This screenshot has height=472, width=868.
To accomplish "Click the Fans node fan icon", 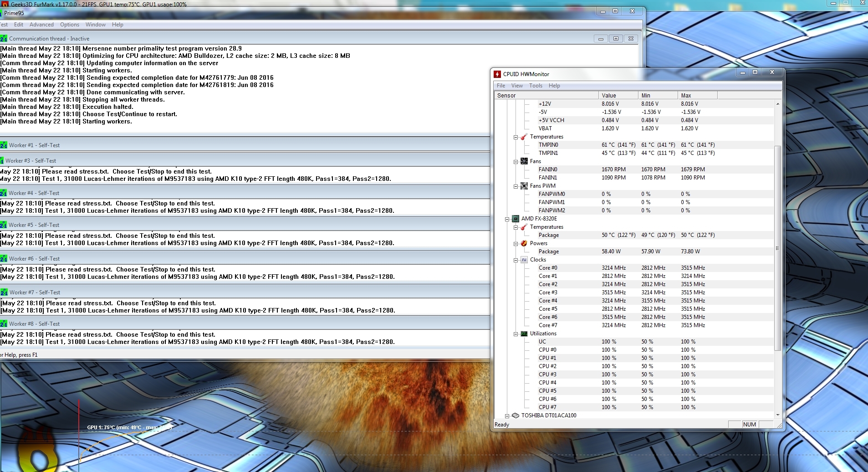I will [x=524, y=161].
